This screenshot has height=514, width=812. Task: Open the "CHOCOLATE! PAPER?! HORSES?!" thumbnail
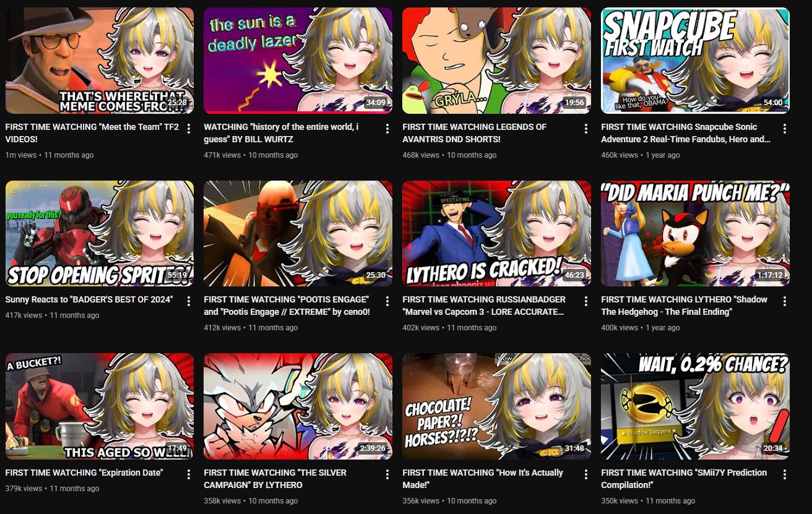[x=496, y=406]
